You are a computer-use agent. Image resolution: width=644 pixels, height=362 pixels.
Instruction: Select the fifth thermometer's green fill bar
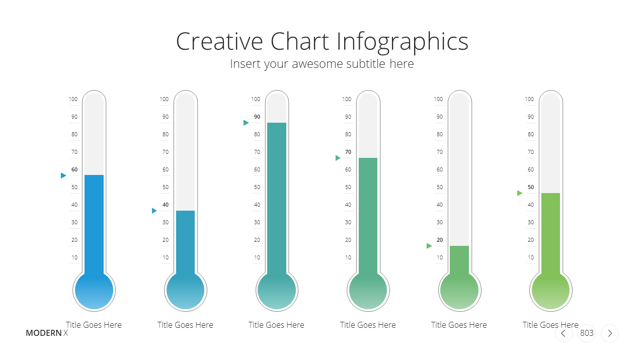click(459, 260)
